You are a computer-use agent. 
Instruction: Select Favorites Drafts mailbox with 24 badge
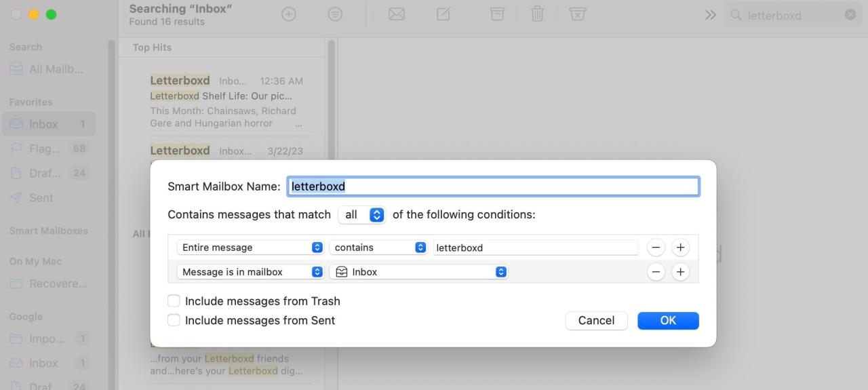pyautogui.click(x=47, y=173)
